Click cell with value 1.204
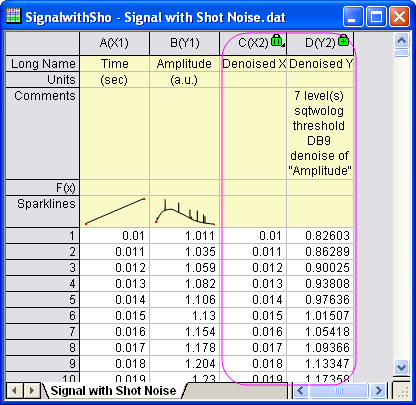 coord(185,364)
